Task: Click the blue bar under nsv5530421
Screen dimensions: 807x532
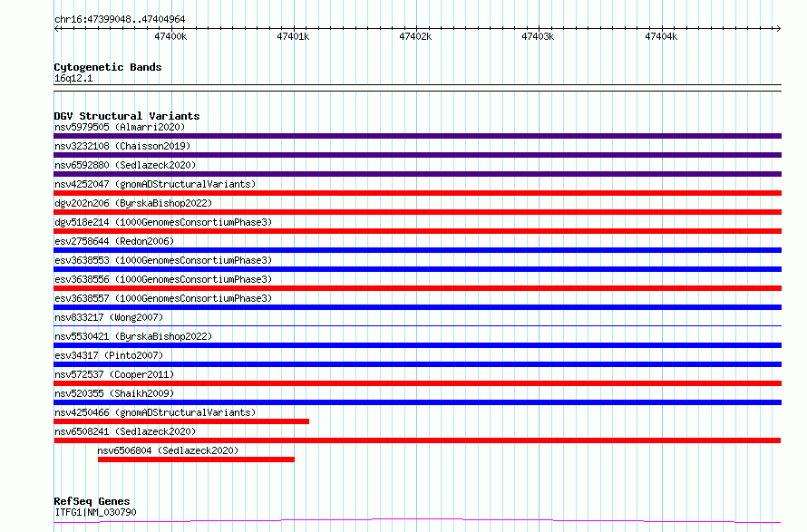Action: point(417,345)
